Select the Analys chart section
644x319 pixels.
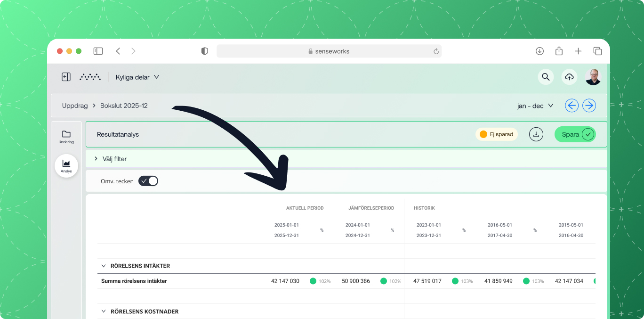[66, 166]
